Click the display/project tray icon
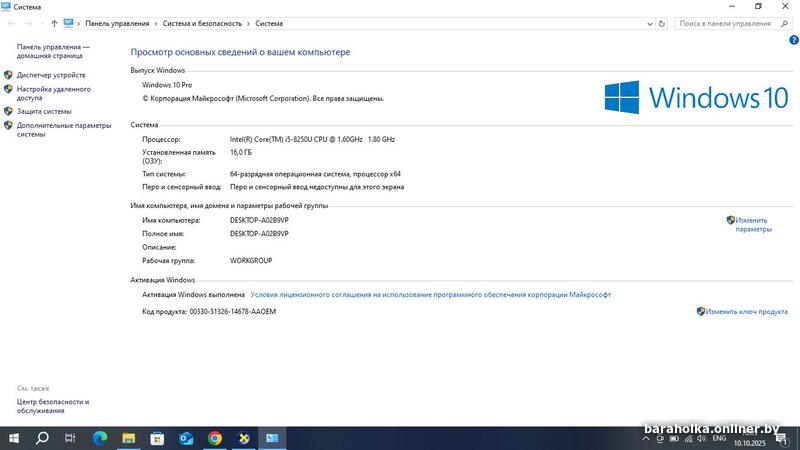 [660, 439]
